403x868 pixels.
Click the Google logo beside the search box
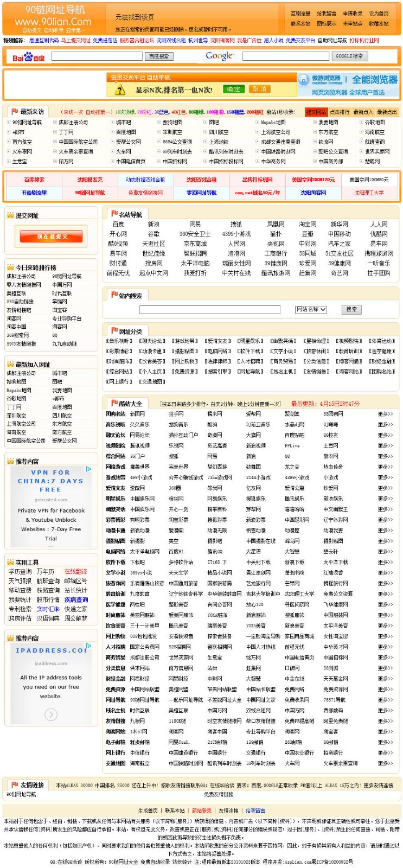(x=220, y=56)
